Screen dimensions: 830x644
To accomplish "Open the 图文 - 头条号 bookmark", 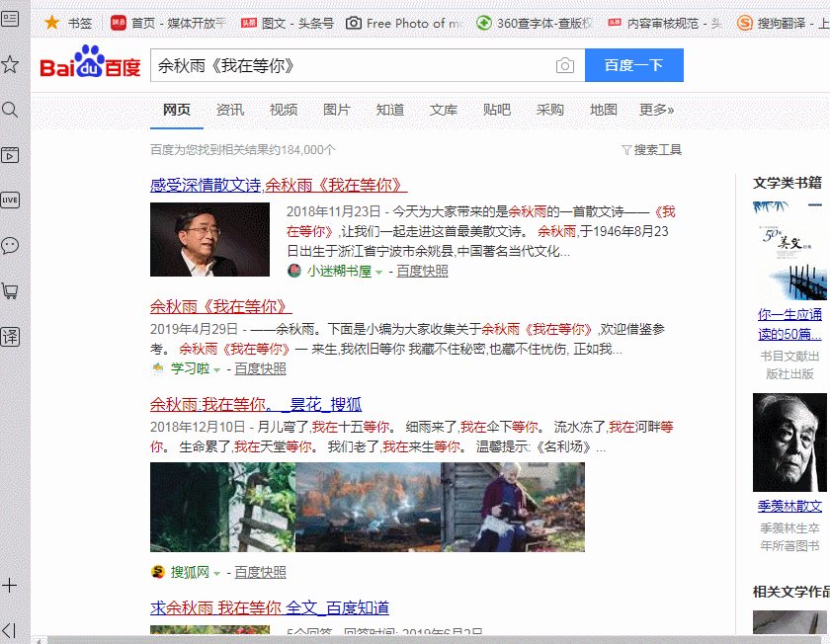I will [288, 24].
